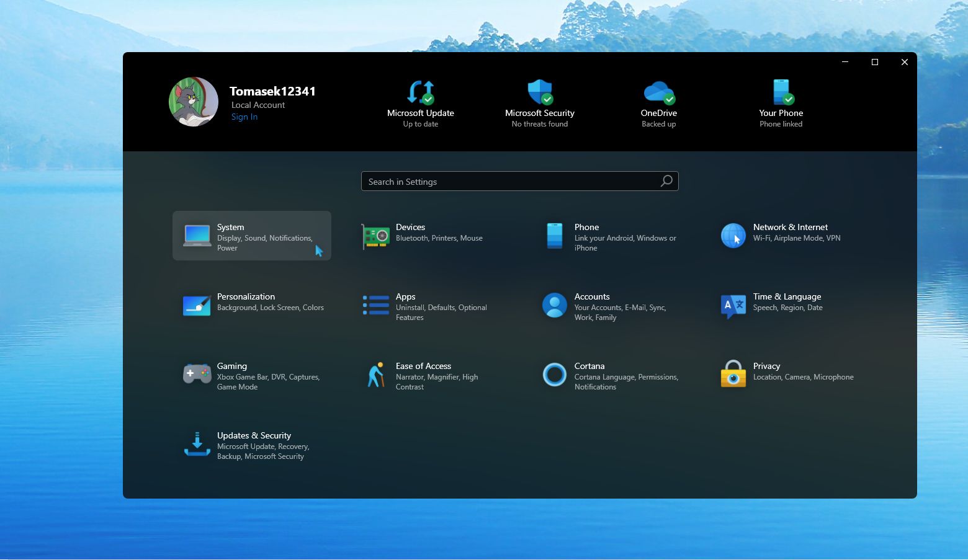Click the OneDrive label
The height and width of the screenshot is (560, 968).
659,113
